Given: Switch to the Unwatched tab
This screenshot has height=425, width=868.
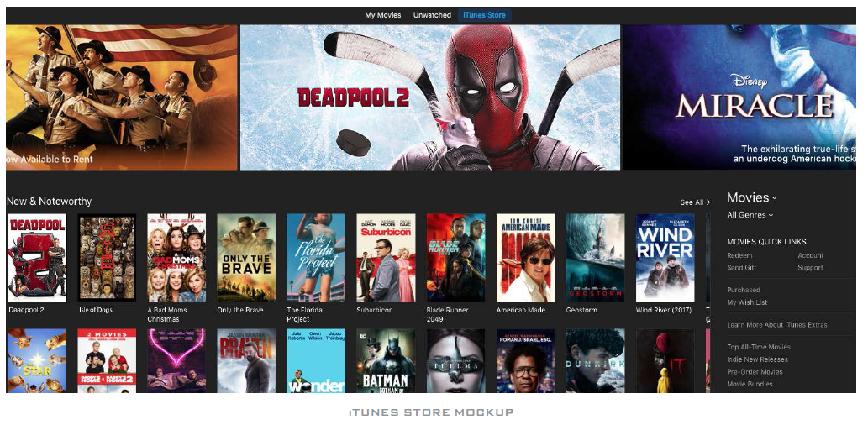Looking at the screenshot, I should click(x=432, y=15).
